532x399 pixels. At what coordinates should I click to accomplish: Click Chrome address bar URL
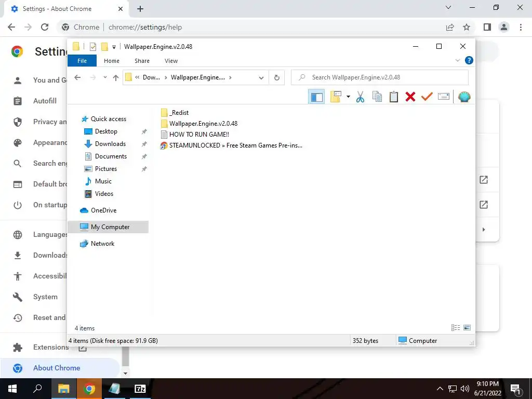click(145, 27)
